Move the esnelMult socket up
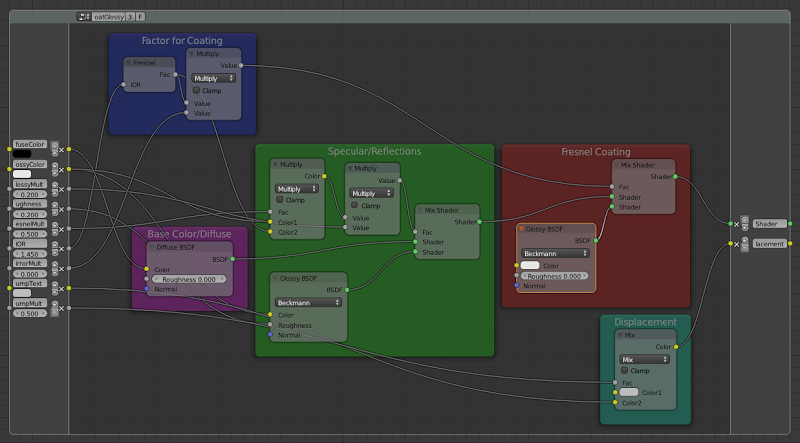 tap(55, 226)
